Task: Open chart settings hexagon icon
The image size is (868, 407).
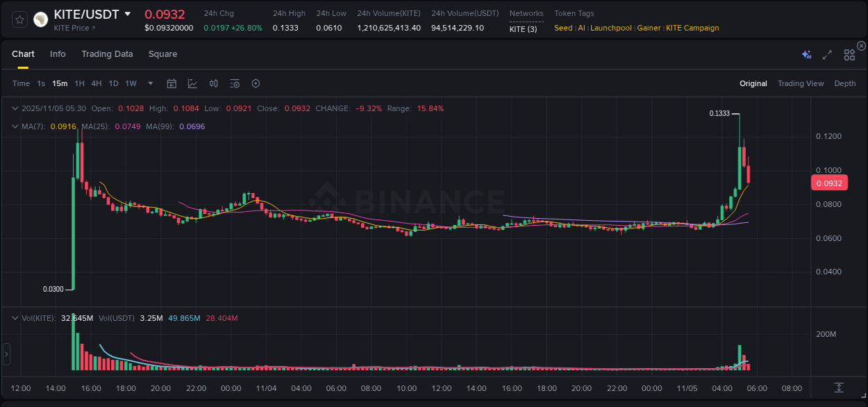Action: coord(256,83)
